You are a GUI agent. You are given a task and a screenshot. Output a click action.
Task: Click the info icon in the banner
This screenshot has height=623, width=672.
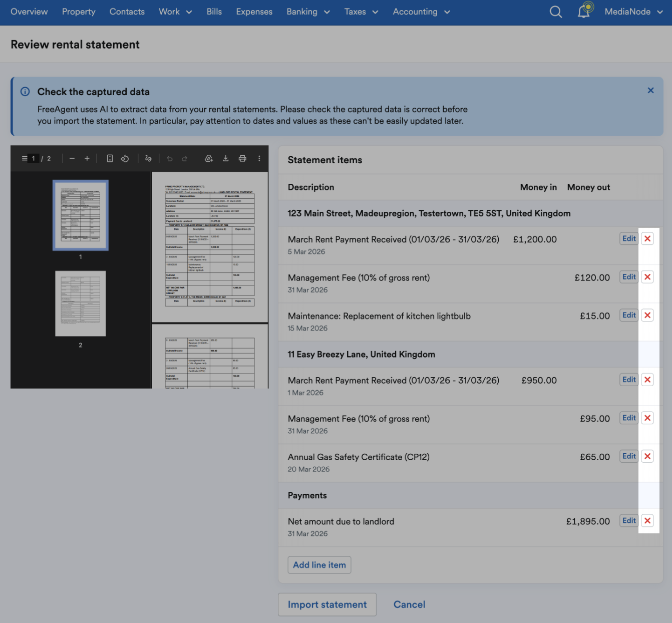25,92
